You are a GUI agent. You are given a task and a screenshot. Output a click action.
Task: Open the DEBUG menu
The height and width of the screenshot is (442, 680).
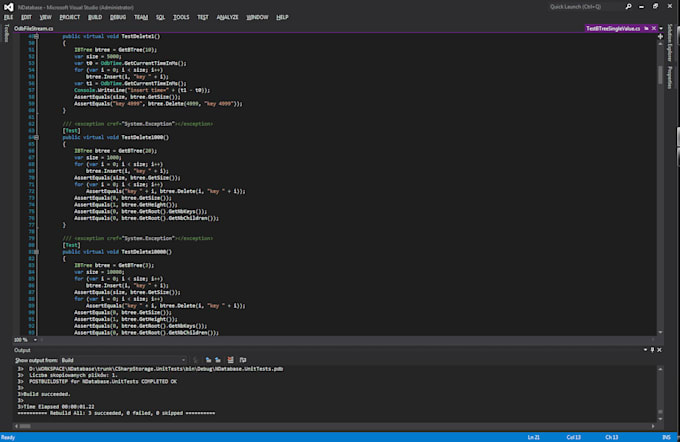pos(118,17)
